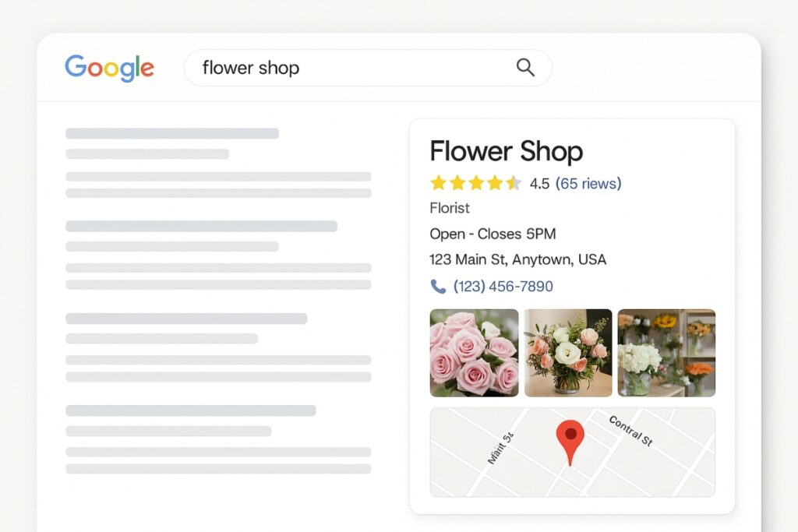
Task: Click the third yellow rating star
Action: tap(476, 181)
